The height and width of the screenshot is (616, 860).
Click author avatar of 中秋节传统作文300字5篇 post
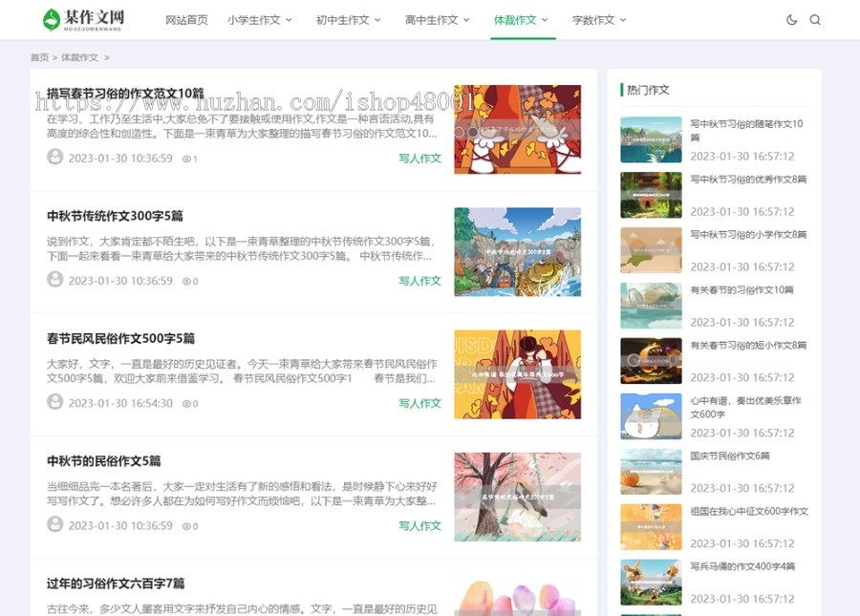click(54, 280)
